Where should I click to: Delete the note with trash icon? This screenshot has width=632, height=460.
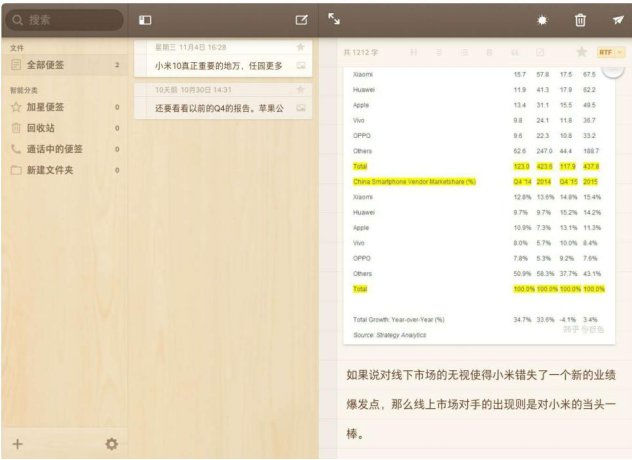(x=580, y=20)
